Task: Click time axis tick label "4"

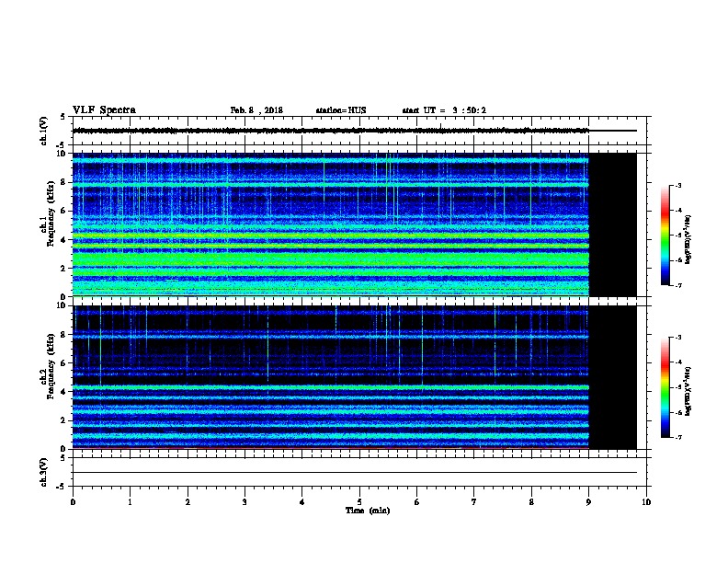Action: click(301, 501)
